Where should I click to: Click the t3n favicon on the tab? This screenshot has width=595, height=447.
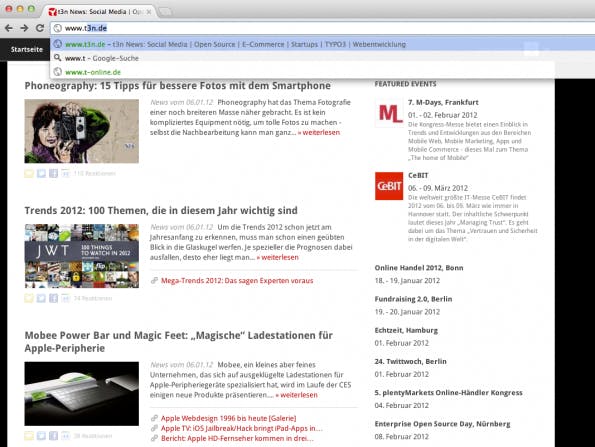coord(52,12)
